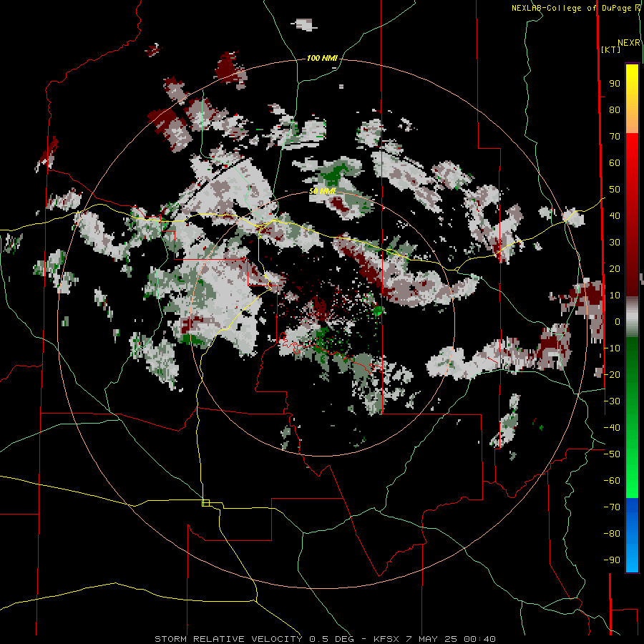Select the 70 value on the velocity scale

615,137
